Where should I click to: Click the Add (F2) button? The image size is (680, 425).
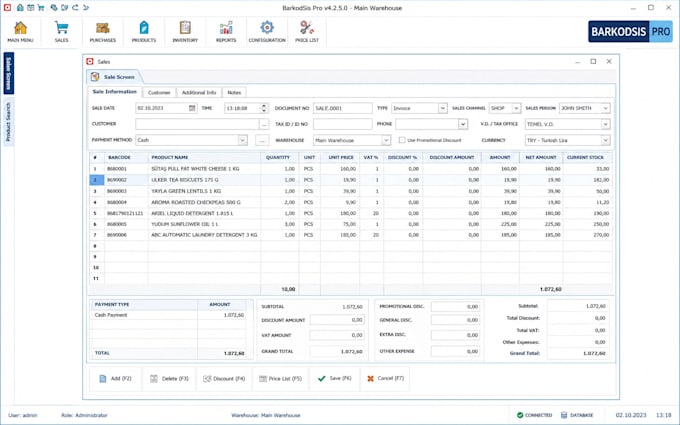(x=115, y=379)
